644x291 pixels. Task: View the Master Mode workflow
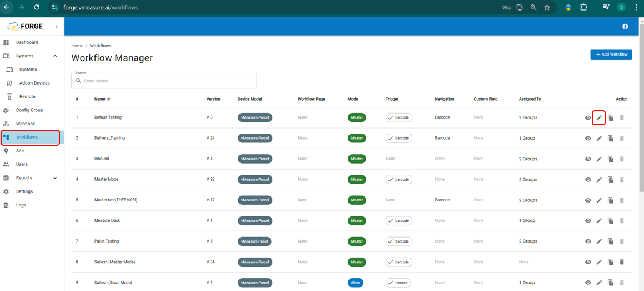pos(588,180)
